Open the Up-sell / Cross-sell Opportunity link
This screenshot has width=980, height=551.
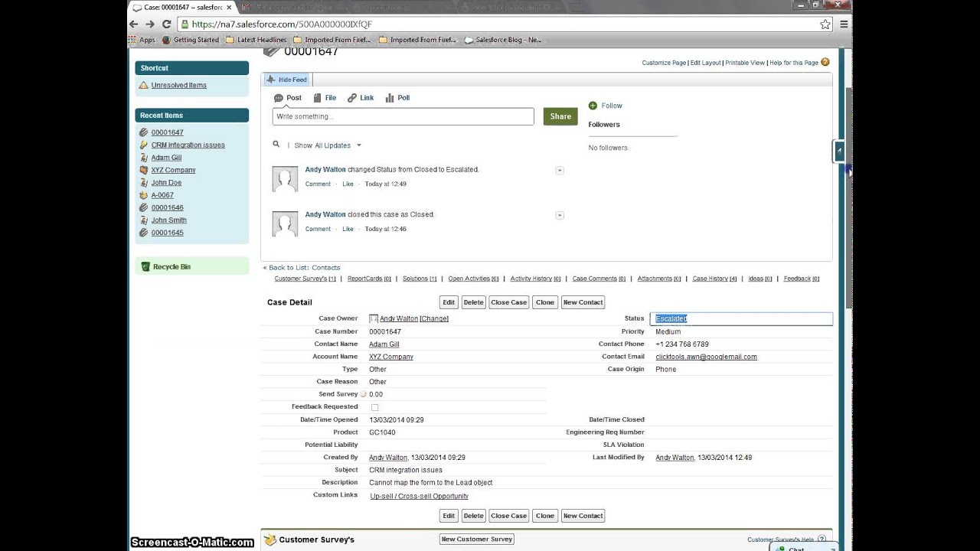tap(420, 496)
